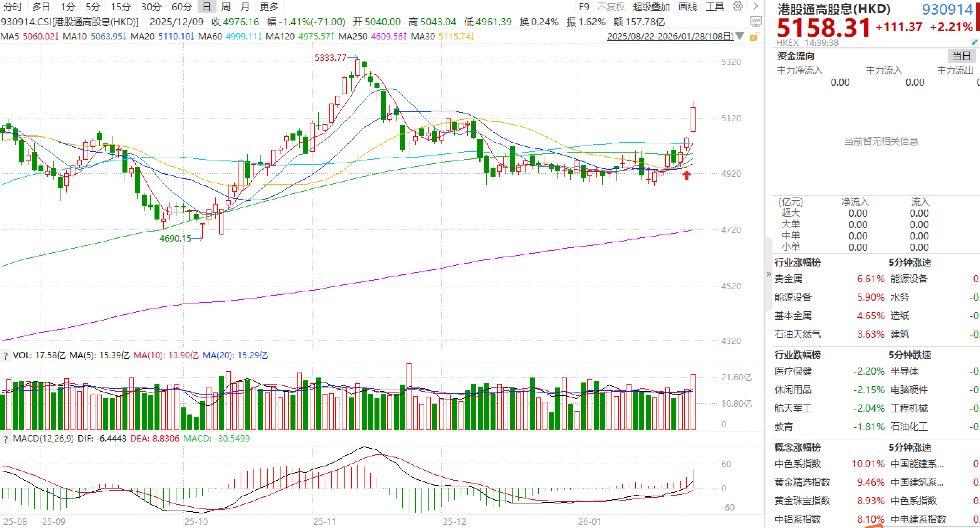The image size is (980, 528).
Task: Click the red up-arrow marker on chart
Action: (686, 175)
